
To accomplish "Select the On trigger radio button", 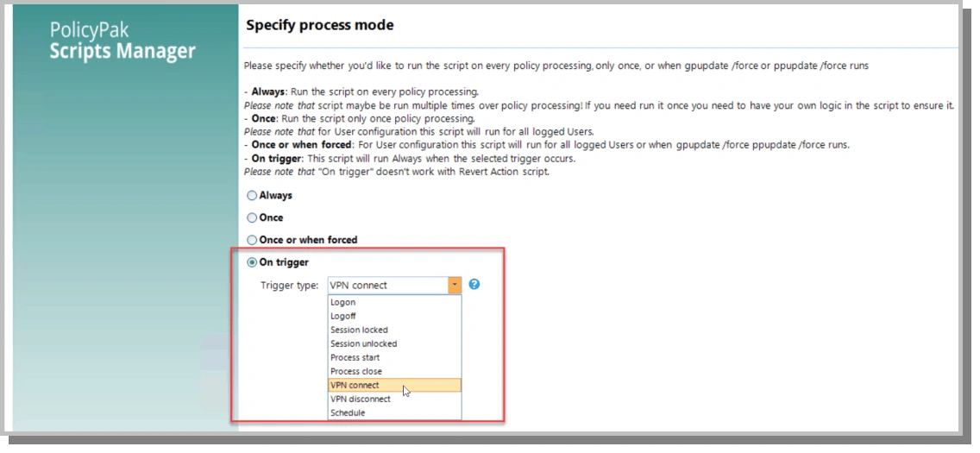I will (252, 262).
